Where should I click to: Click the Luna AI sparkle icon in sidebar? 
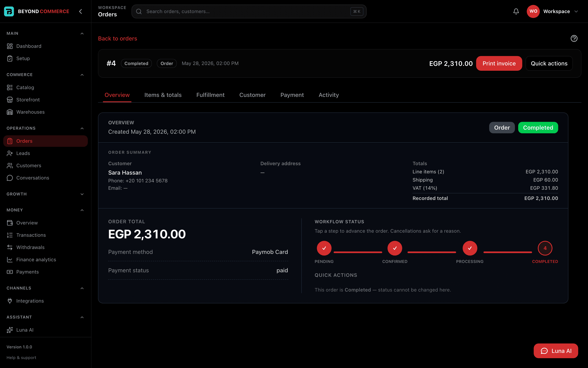pyautogui.click(x=10, y=330)
